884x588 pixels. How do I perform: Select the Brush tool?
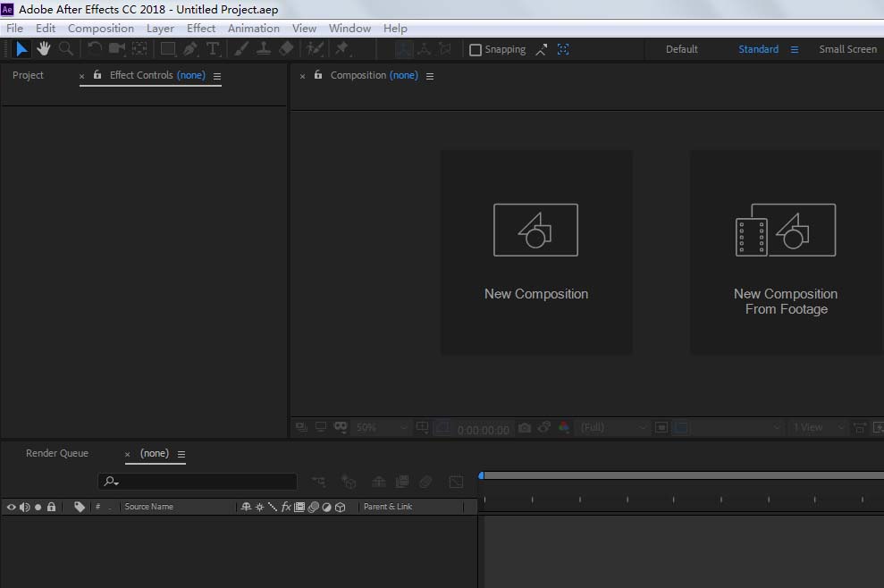241,49
